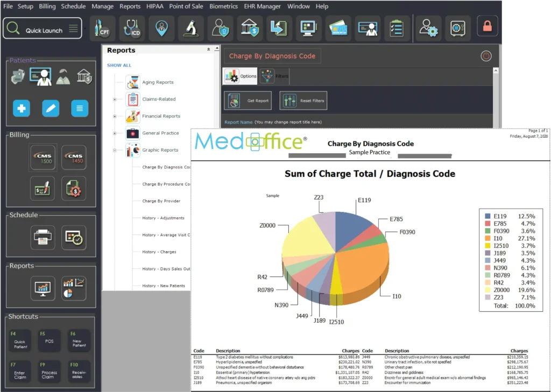Click the red lock icon
Screen dimensions: 551x392
pyautogui.click(x=488, y=26)
